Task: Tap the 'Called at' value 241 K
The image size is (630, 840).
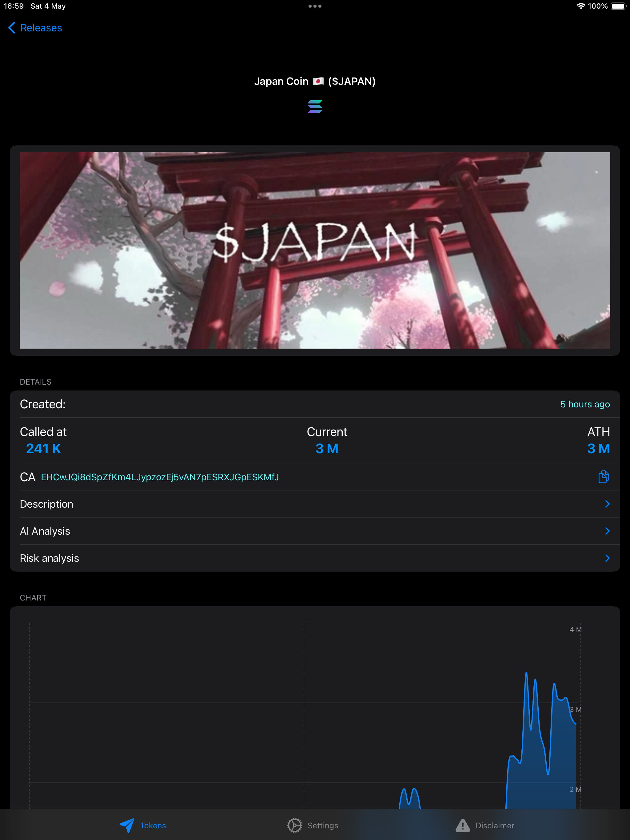Action: [x=43, y=449]
